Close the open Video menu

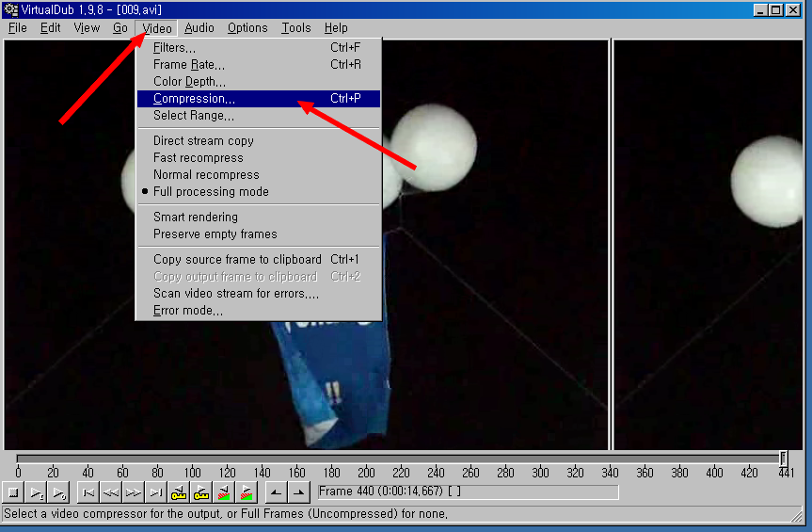[156, 28]
